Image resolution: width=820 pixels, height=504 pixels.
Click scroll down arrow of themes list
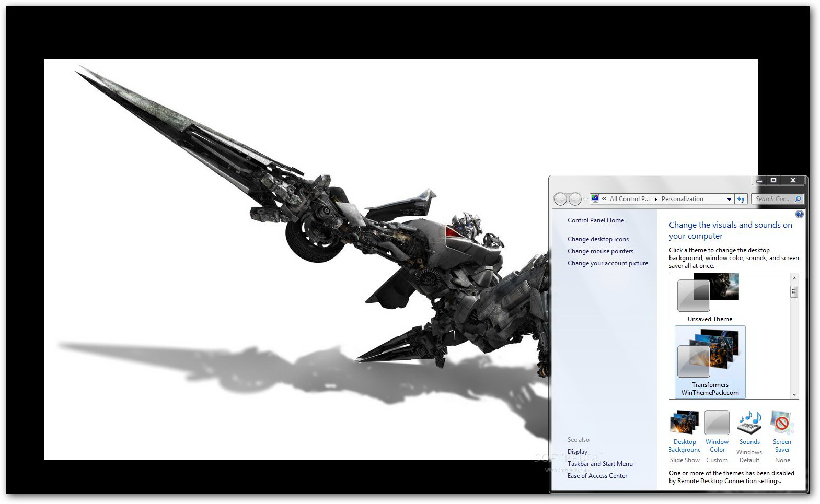pos(794,395)
